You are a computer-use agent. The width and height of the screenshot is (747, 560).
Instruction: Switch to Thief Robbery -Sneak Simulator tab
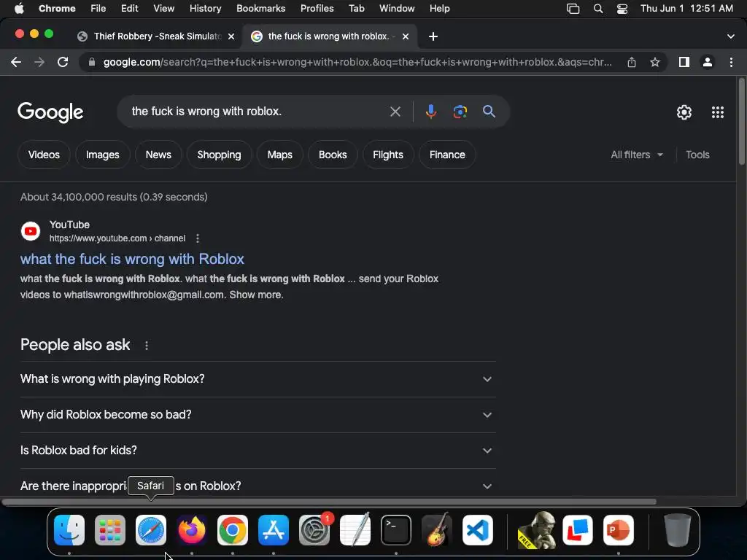pos(156,36)
